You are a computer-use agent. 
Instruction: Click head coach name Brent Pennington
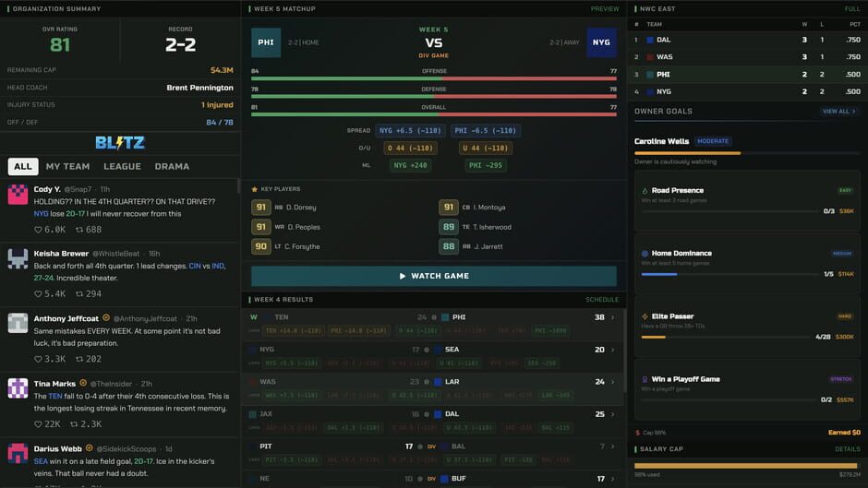(x=199, y=88)
